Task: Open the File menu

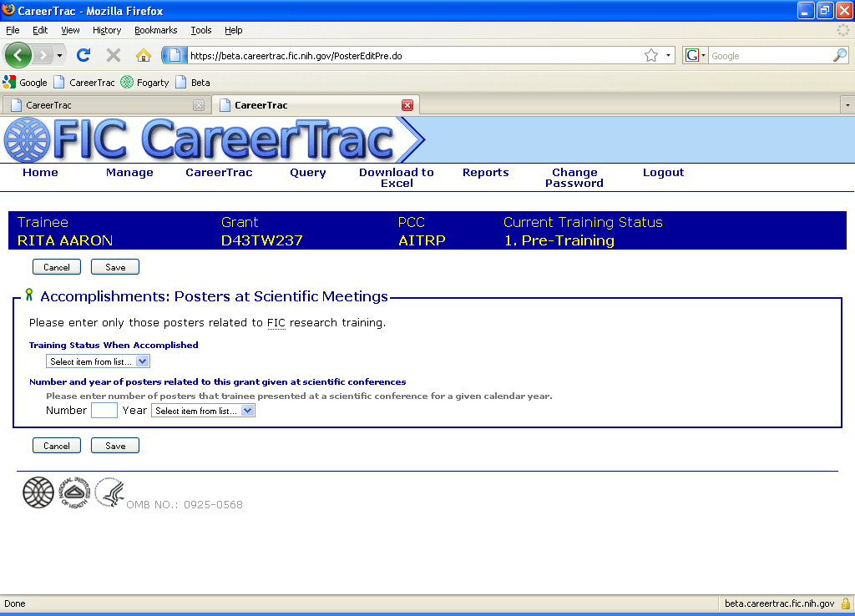Action: coord(13,30)
